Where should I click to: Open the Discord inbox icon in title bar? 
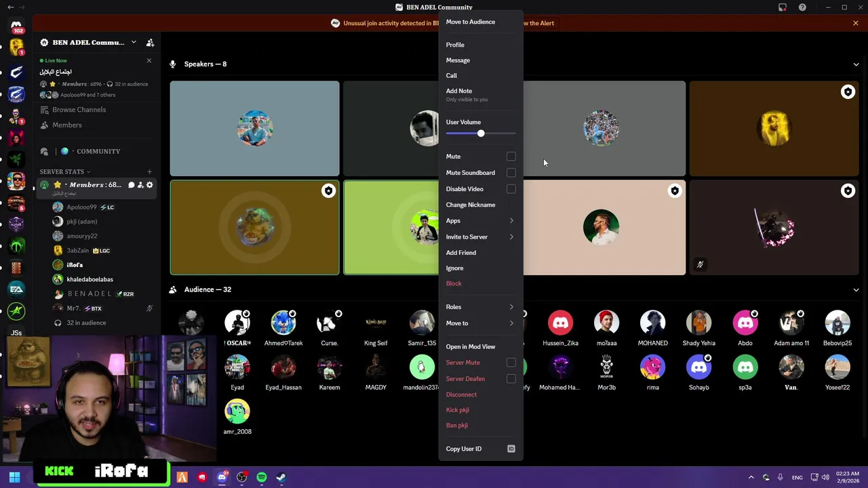[783, 7]
